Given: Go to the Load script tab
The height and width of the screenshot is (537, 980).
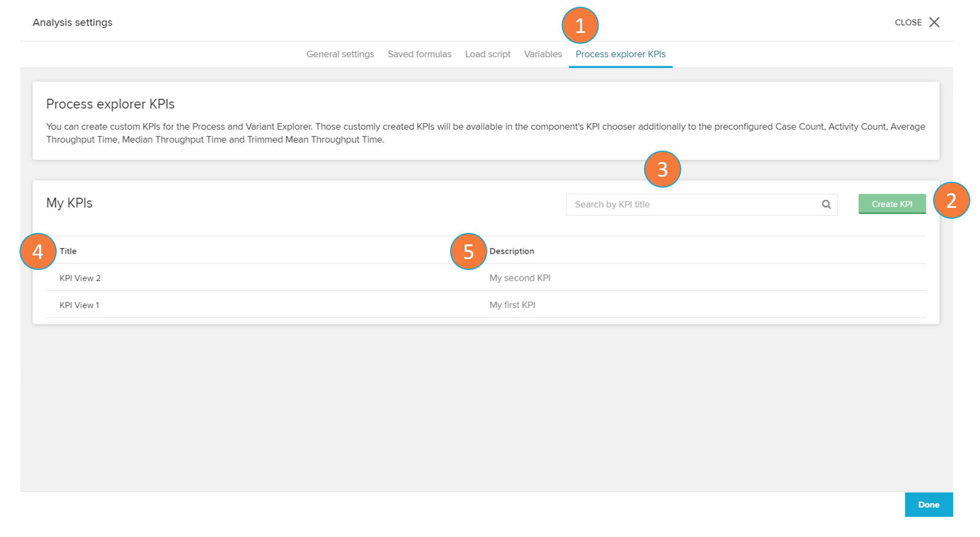Looking at the screenshot, I should [488, 54].
